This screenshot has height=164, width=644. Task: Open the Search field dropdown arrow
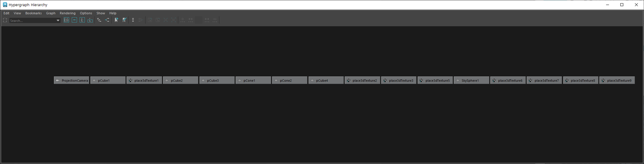58,20
